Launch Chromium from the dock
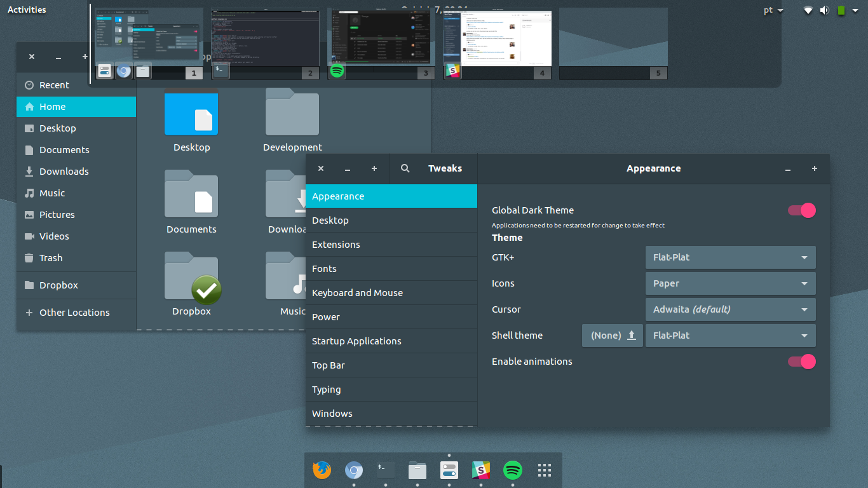 pyautogui.click(x=354, y=470)
